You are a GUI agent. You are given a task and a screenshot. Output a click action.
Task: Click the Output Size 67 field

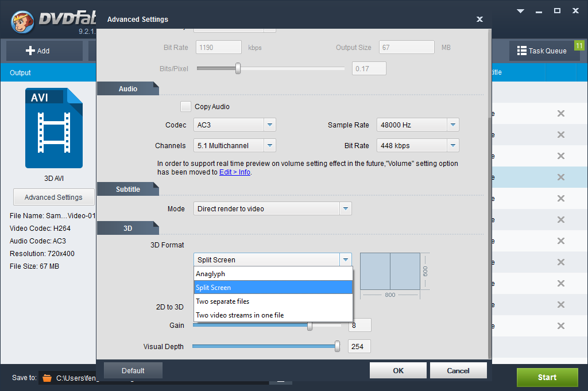click(x=407, y=47)
